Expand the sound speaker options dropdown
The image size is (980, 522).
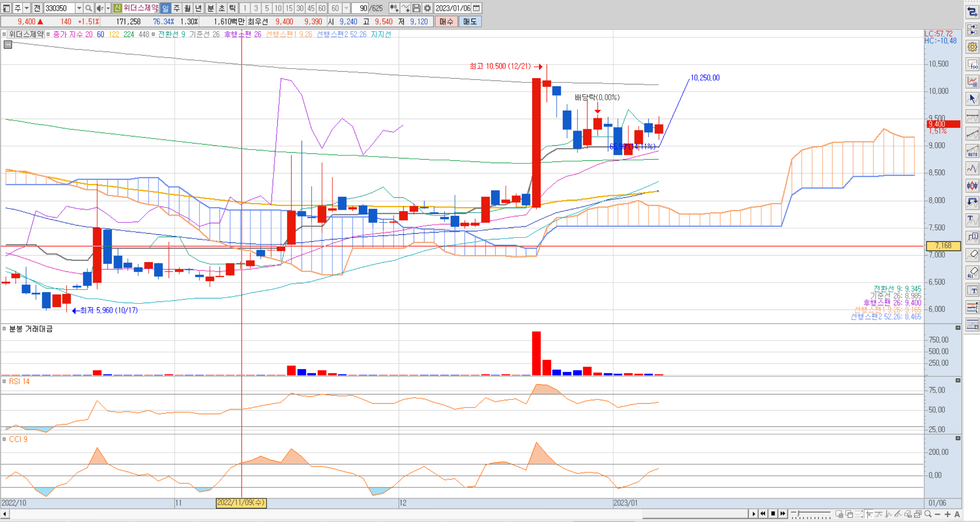point(108,8)
